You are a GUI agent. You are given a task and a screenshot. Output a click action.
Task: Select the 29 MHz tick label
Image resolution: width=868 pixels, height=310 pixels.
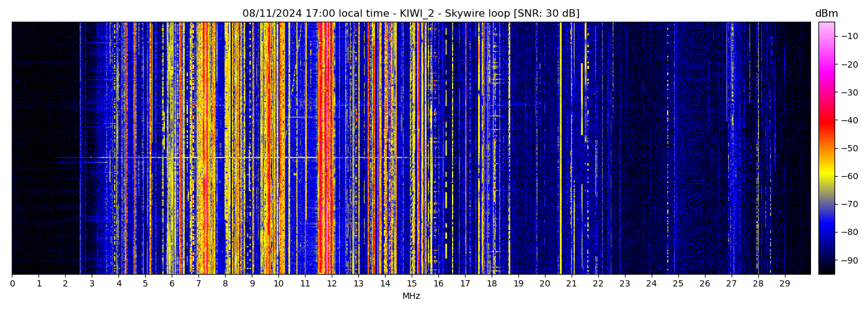785,283
